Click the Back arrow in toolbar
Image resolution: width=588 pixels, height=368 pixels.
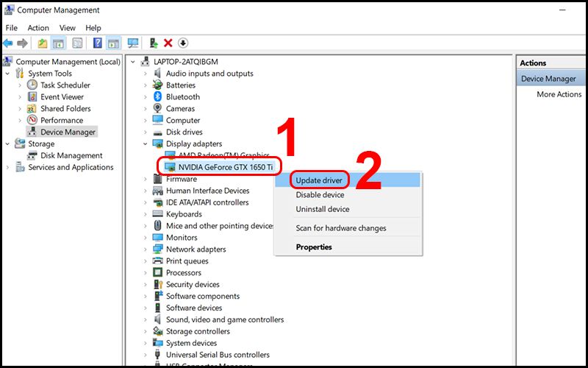(x=8, y=43)
